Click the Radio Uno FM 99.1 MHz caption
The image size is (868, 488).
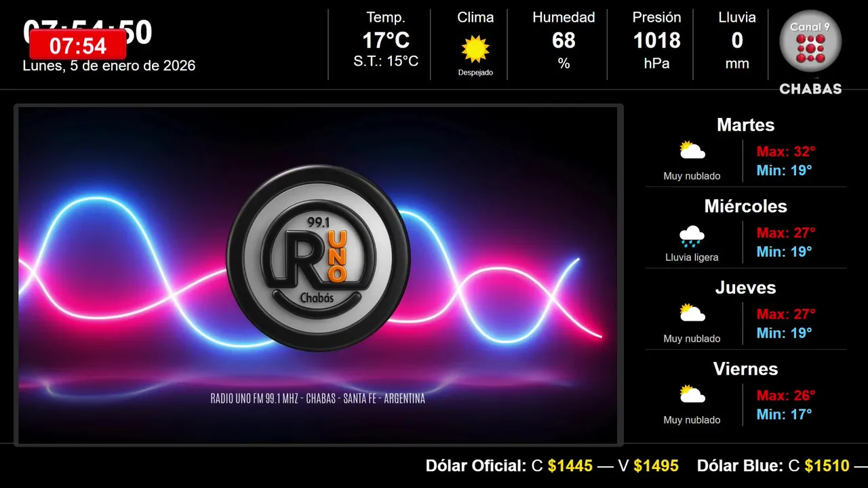318,399
